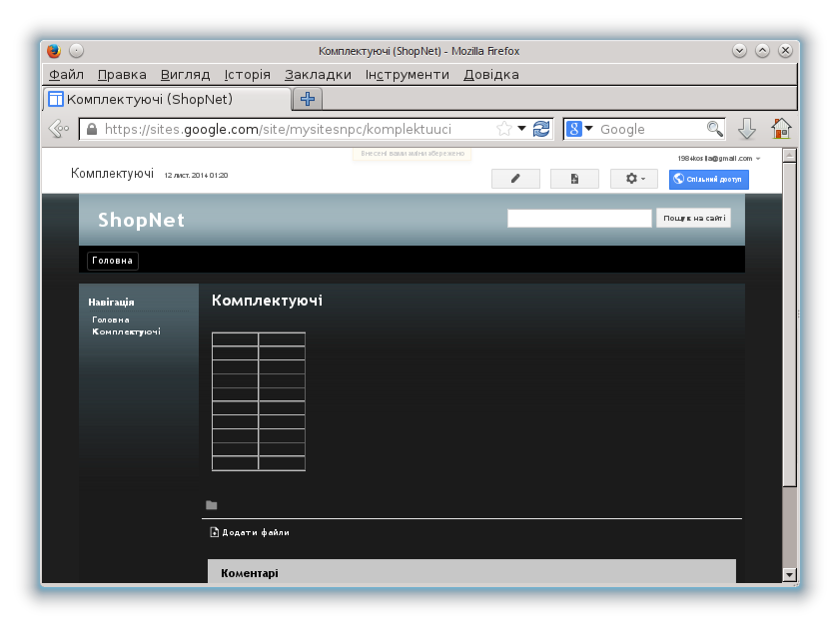The width and height of the screenshot is (840, 627).
Task: Open the Закладки menu
Action: 318,75
